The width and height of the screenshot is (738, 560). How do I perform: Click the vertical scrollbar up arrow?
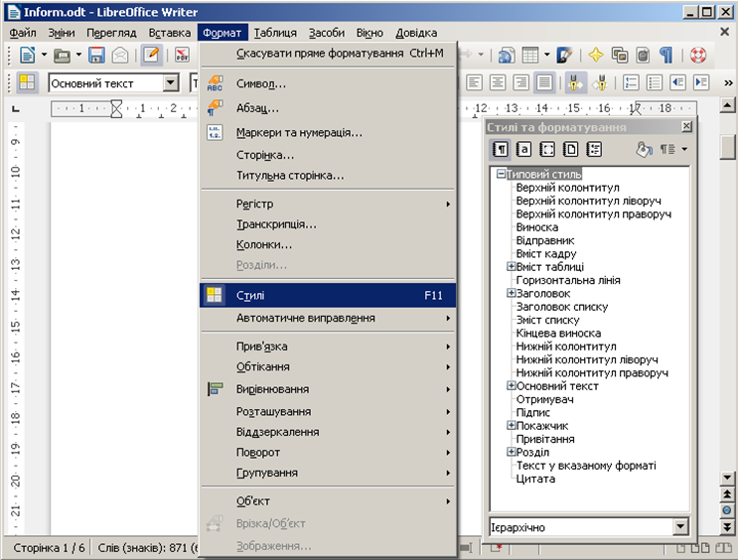(x=728, y=105)
